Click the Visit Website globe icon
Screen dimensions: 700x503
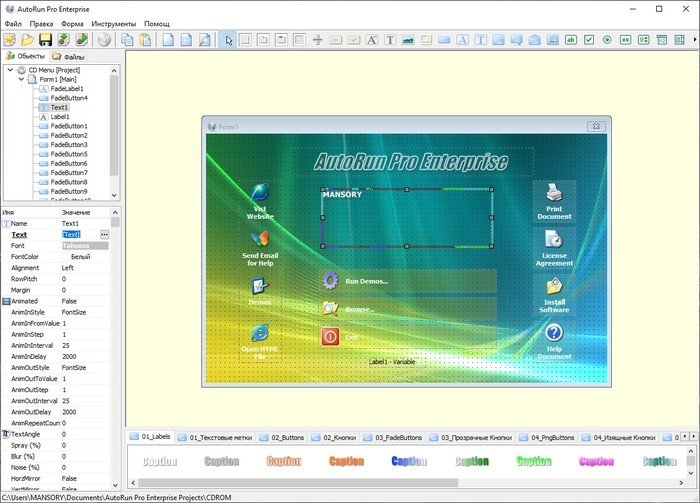(x=260, y=193)
